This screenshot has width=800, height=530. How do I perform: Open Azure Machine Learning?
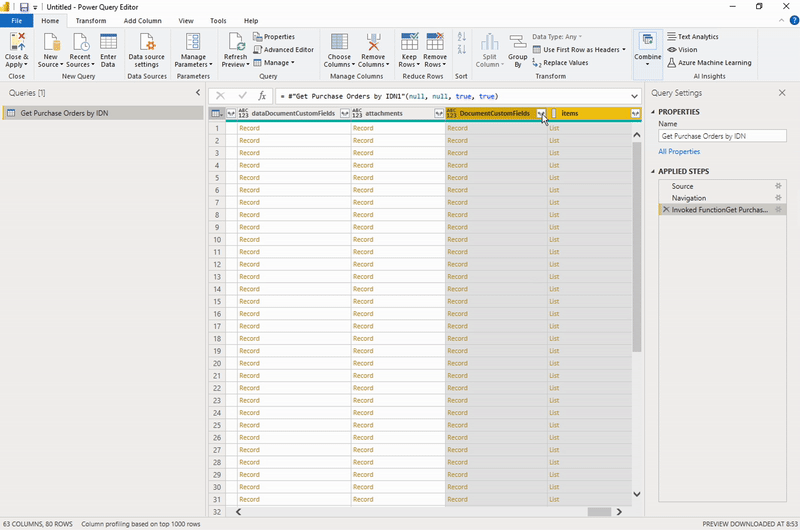[709, 63]
